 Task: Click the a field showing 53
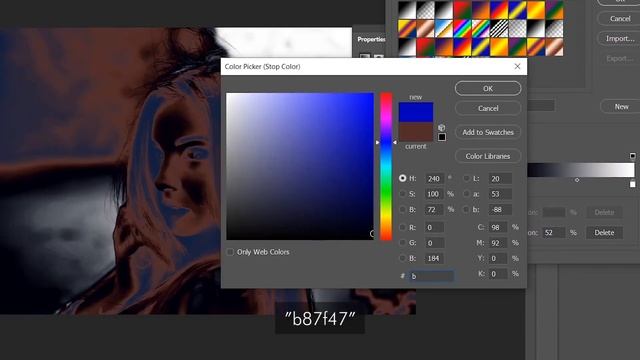tap(500, 194)
